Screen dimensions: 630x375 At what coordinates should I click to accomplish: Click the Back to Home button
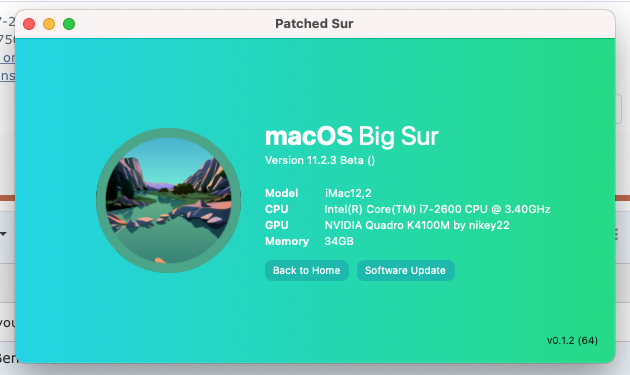307,270
